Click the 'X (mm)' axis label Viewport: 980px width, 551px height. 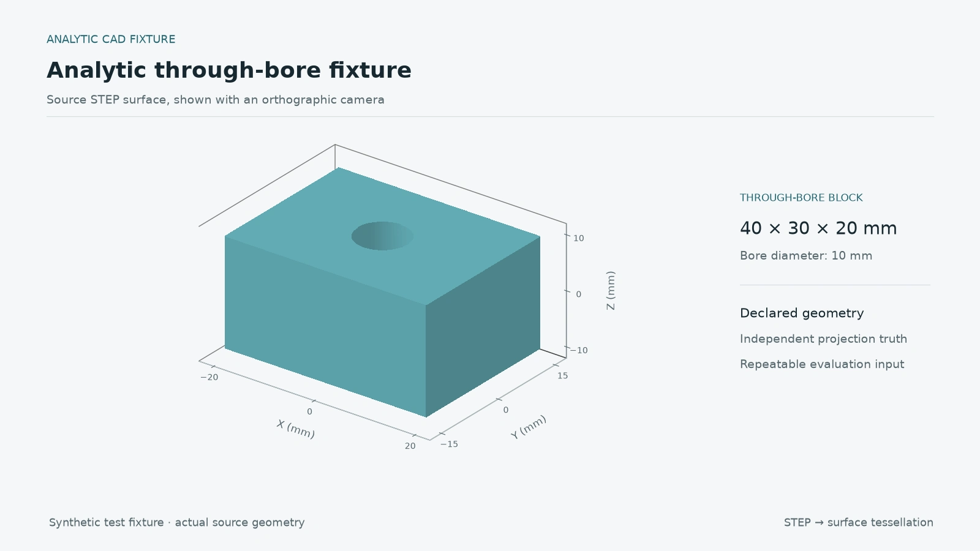click(x=296, y=429)
